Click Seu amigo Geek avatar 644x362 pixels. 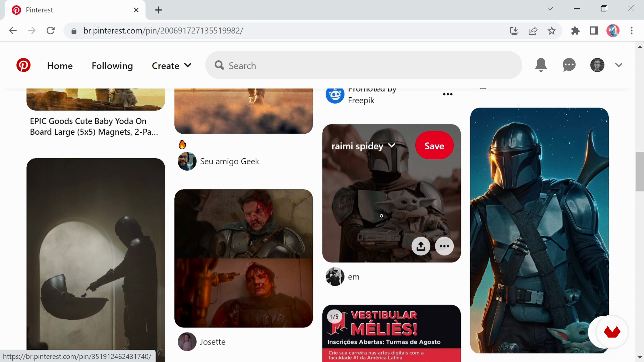187,161
